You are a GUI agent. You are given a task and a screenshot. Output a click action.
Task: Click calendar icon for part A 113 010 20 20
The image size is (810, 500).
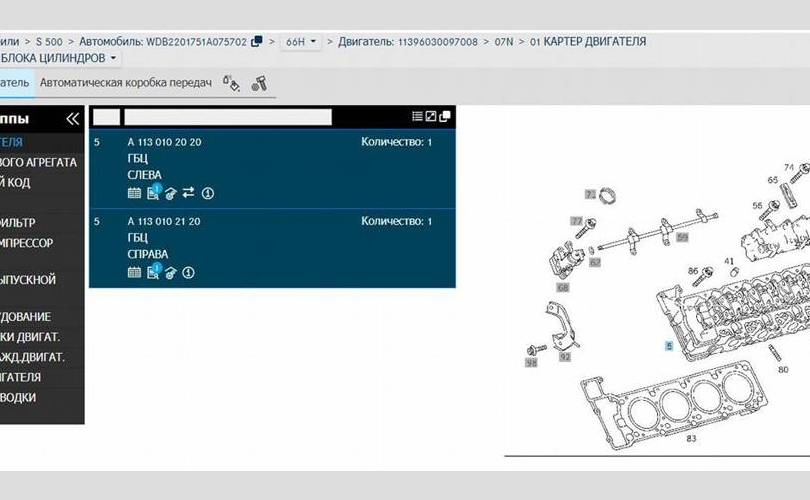tap(134, 192)
